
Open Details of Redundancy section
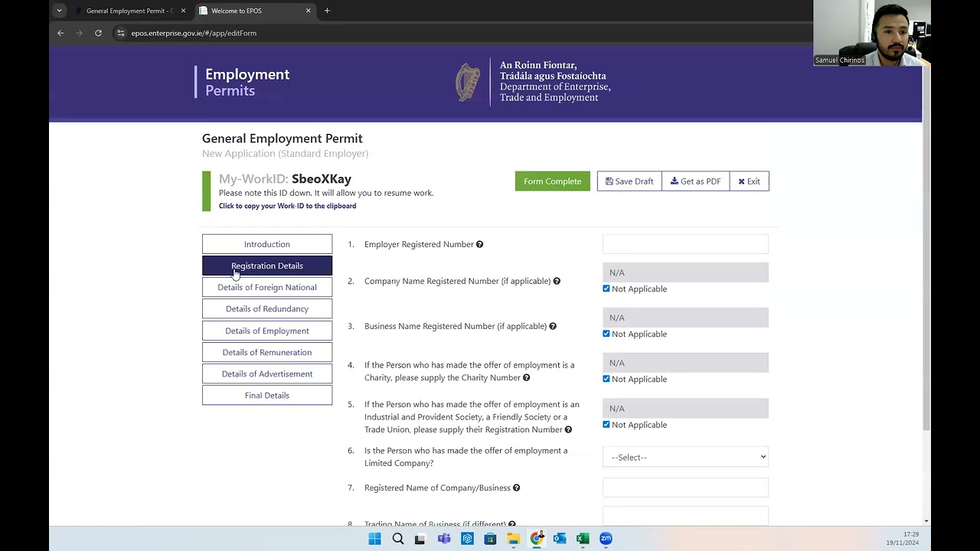pyautogui.click(x=267, y=308)
